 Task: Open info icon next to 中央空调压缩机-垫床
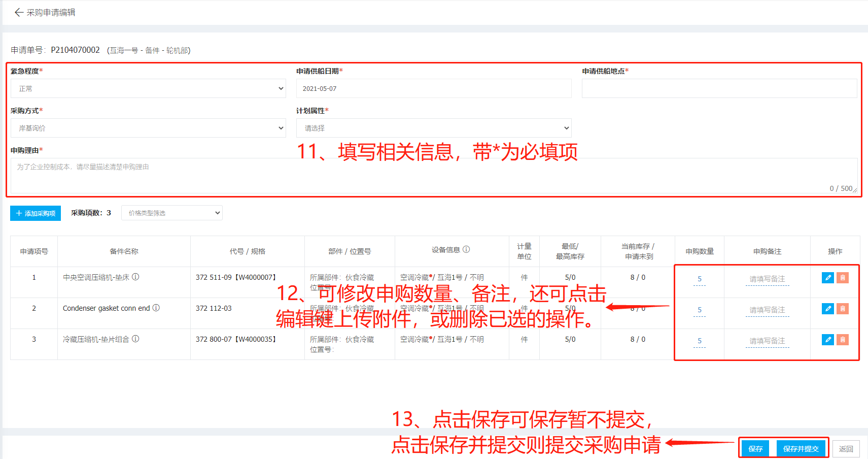(135, 277)
